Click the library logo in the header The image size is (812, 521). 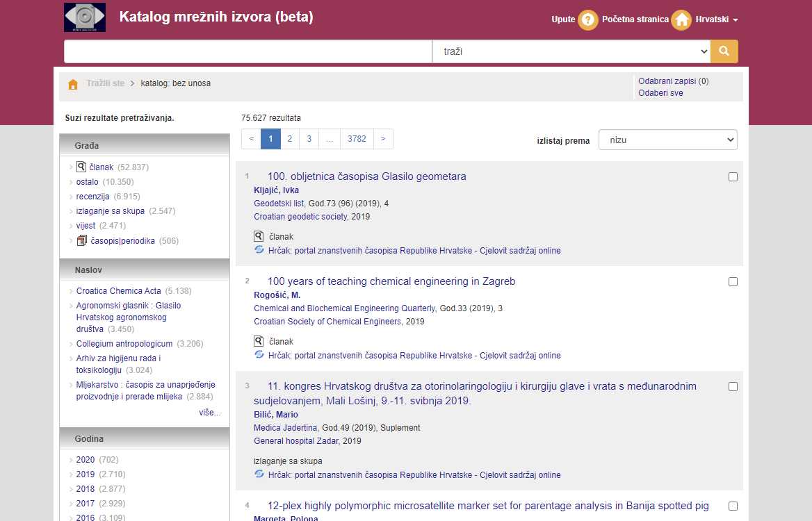85,17
